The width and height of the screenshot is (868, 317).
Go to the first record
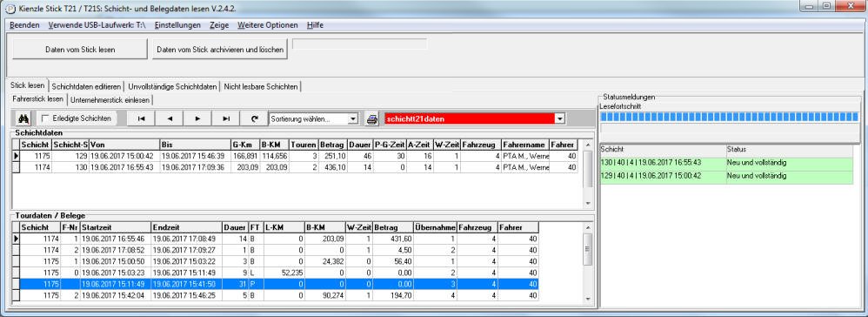[x=141, y=118]
